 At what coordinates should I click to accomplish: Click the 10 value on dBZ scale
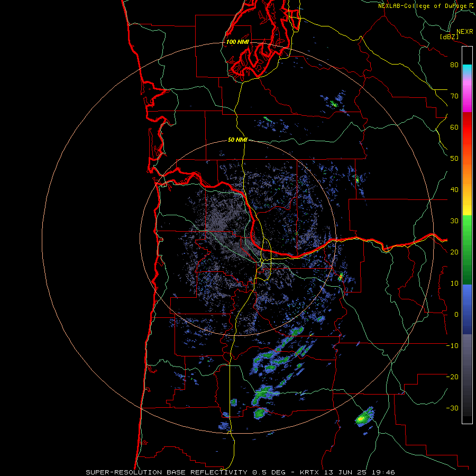click(x=454, y=283)
